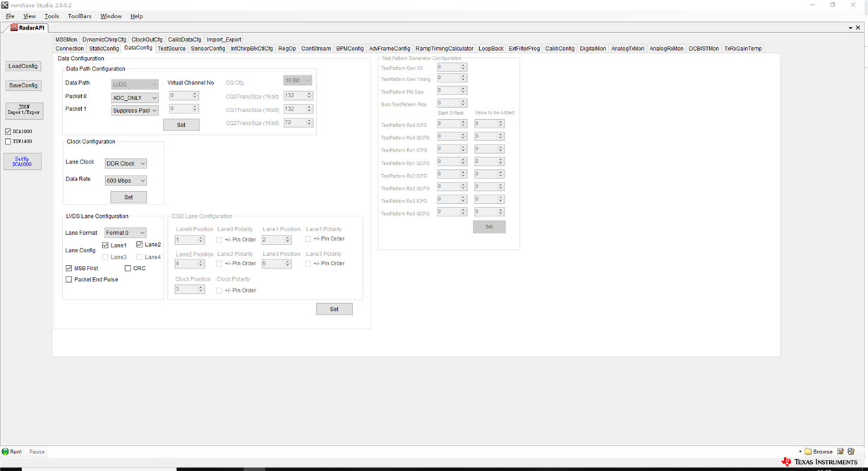Open the CalibConfig tab
Image resolution: width=868 pixels, height=471 pixels.
point(560,49)
